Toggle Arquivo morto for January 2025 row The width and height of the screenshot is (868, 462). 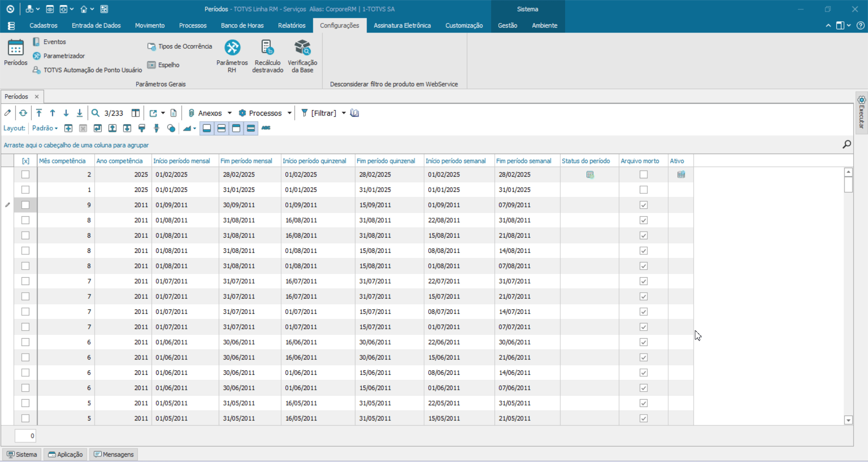(x=644, y=190)
